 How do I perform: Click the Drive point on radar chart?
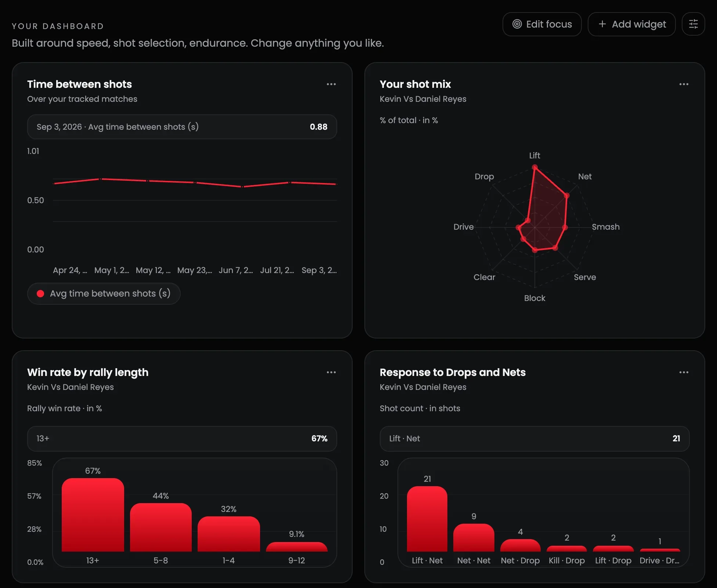tap(519, 227)
